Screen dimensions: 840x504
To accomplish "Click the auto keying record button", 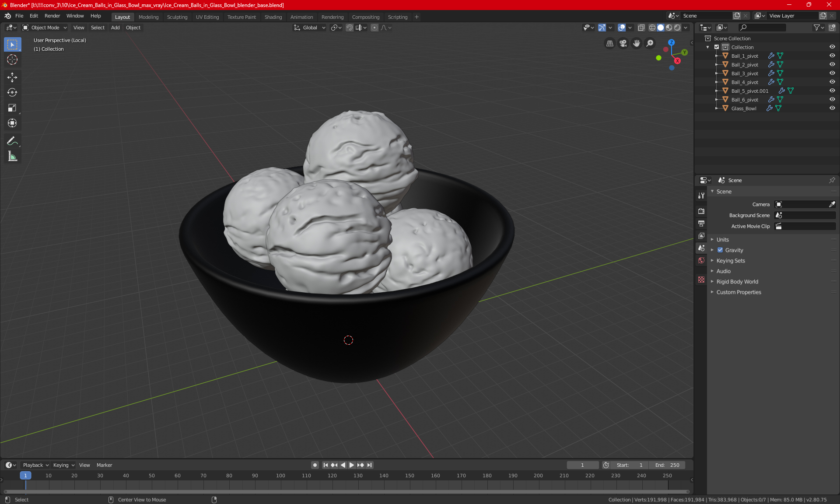I will (x=315, y=465).
